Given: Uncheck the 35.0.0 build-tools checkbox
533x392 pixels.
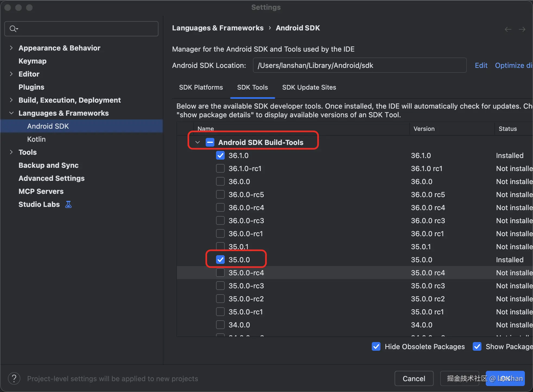Looking at the screenshot, I should point(220,260).
